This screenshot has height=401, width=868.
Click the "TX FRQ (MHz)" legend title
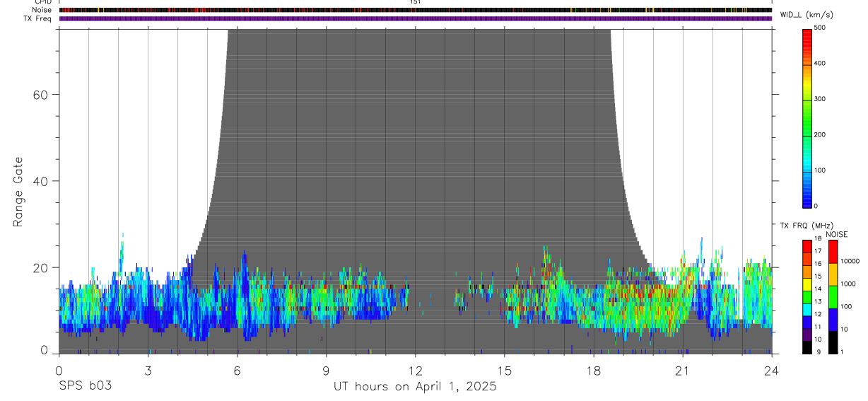point(807,226)
